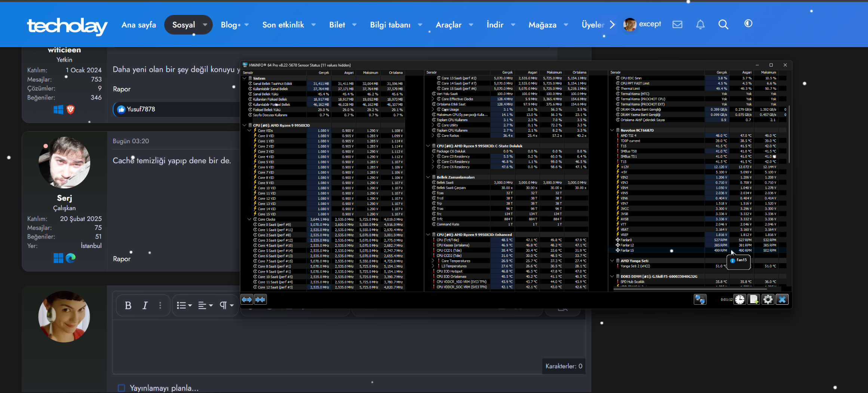
Task: Open the Mağaza dropdown arrow
Action: pos(566,25)
